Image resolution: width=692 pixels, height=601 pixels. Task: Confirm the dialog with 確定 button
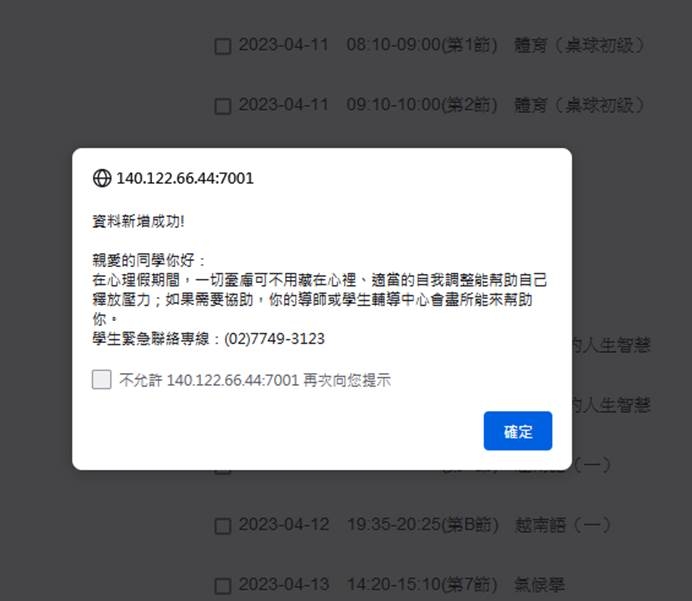tap(518, 431)
